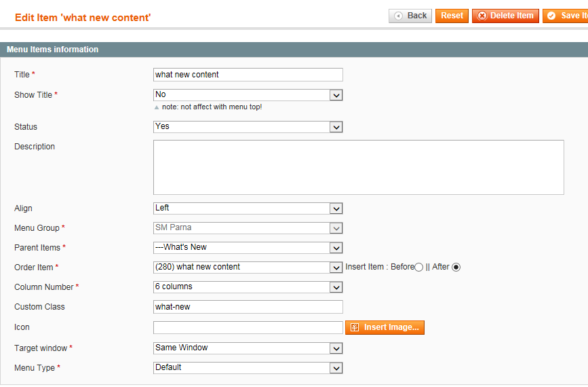
Task: Click the Save Item checkmark icon
Action: point(551,16)
